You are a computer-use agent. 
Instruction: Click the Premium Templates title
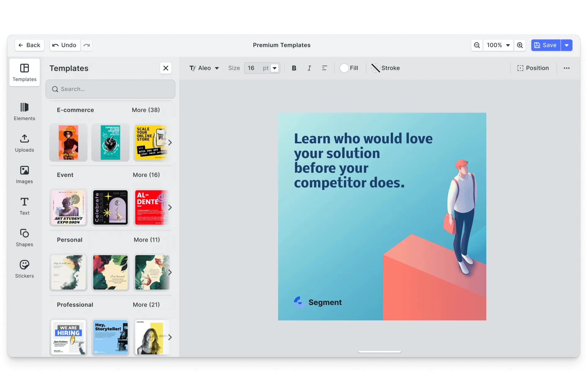click(x=282, y=45)
